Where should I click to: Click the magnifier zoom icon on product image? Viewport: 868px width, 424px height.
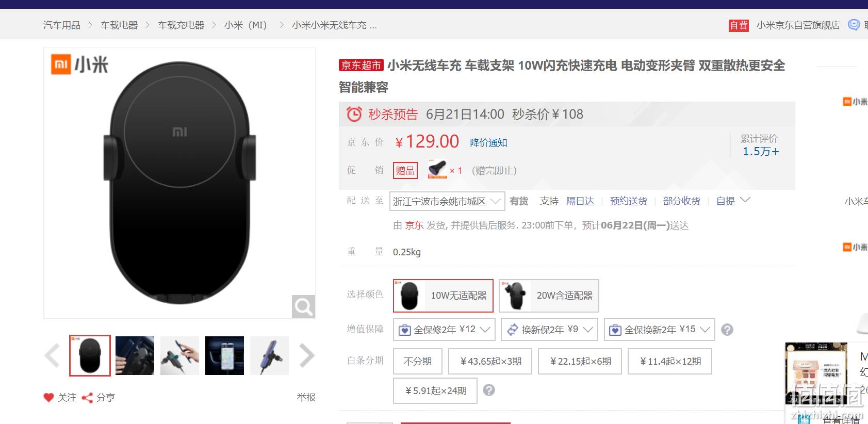click(x=303, y=307)
